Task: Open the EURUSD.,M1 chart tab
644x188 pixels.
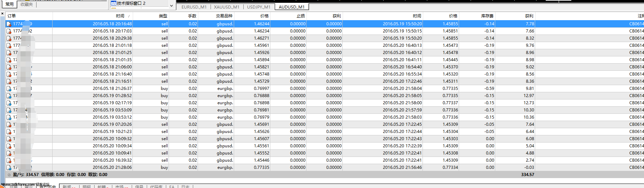Action: pyautogui.click(x=194, y=7)
